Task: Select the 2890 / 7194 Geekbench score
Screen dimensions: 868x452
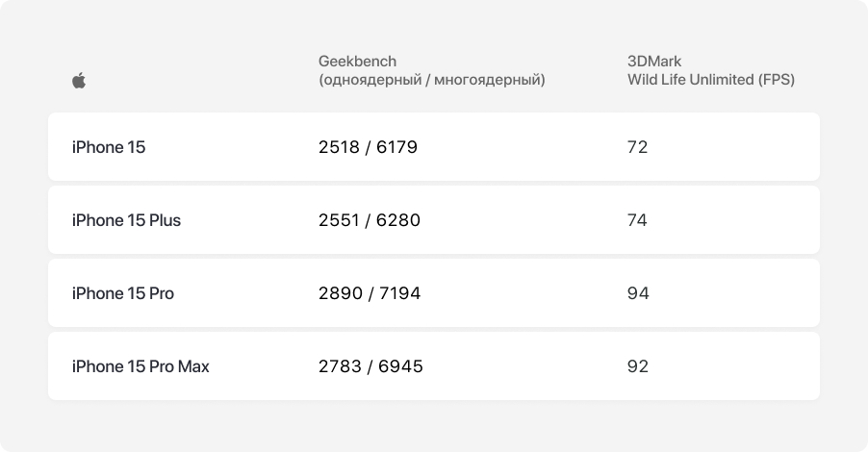Action: 370,293
